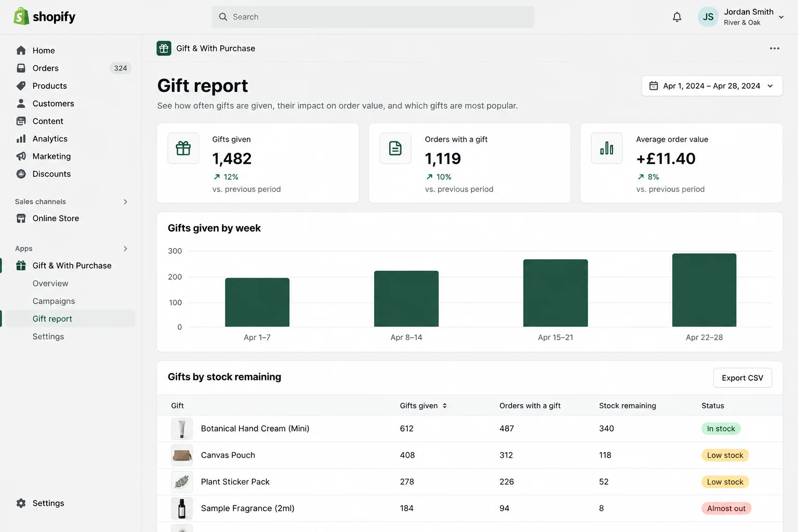
Task: Open the Overview submenu item
Action: pyautogui.click(x=50, y=283)
